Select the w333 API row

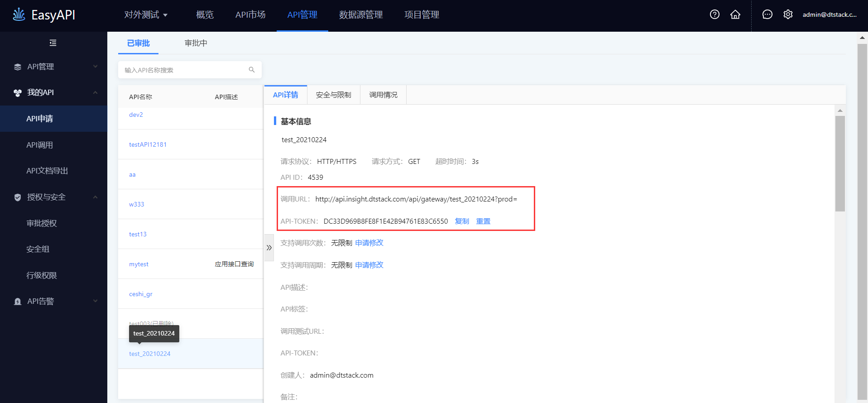(190, 204)
